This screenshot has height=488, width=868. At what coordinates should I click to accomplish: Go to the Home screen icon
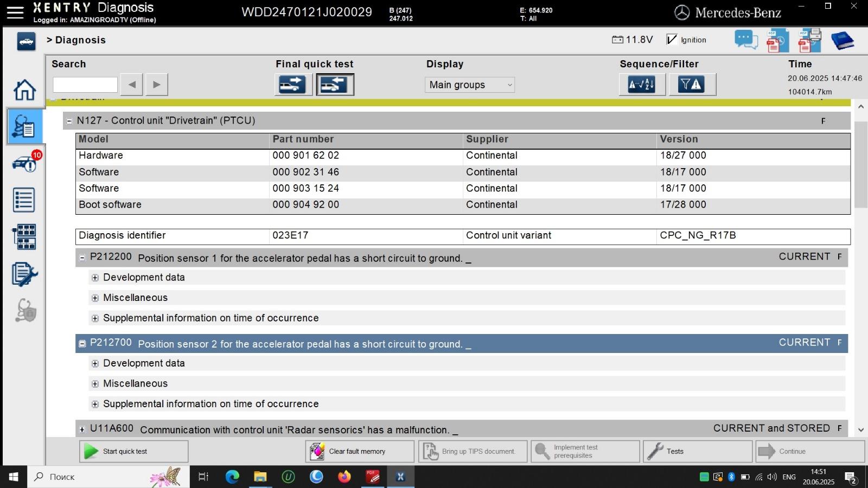click(x=24, y=90)
